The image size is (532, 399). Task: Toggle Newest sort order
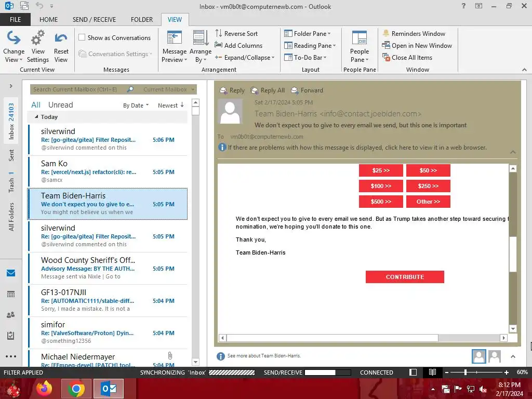pyautogui.click(x=170, y=105)
